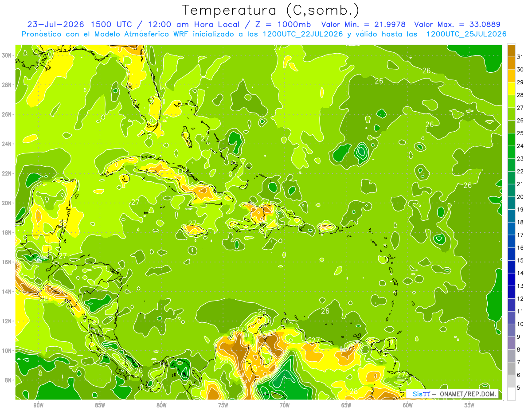
Task: Click the '1200UTC_25JUL2026' valid-until time
Action: [466, 34]
